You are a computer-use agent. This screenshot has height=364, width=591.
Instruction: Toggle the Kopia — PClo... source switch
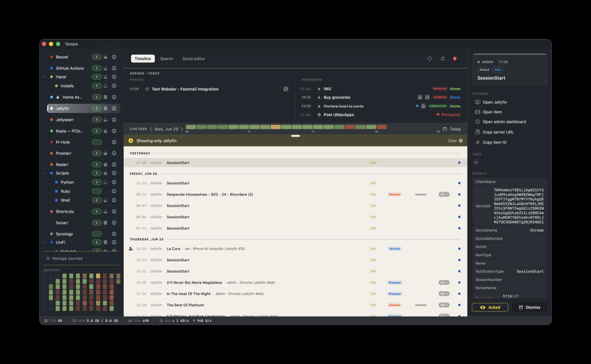click(x=97, y=131)
